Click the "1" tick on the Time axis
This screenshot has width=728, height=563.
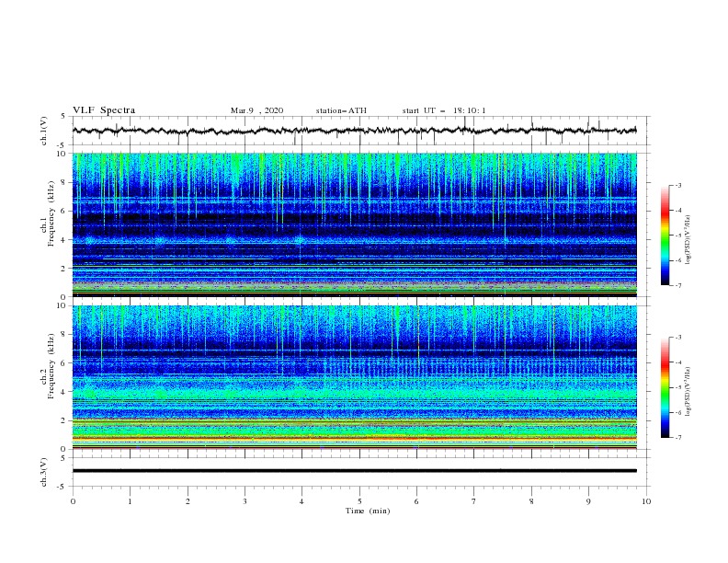click(x=130, y=501)
